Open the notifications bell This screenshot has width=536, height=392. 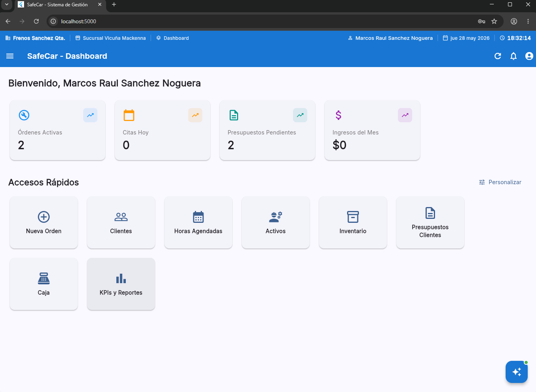pyautogui.click(x=514, y=56)
